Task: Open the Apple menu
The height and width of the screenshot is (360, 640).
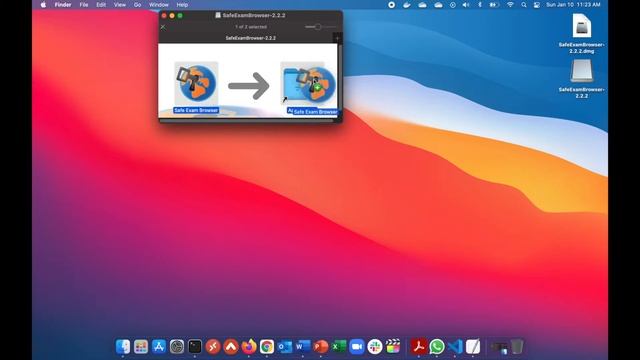Action: 43,5
